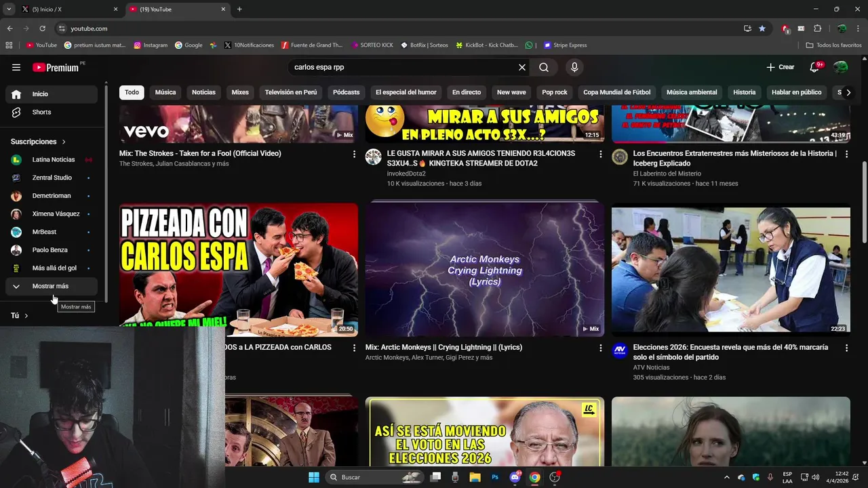Click the magnifier search button
868x488 pixels.
coord(544,67)
